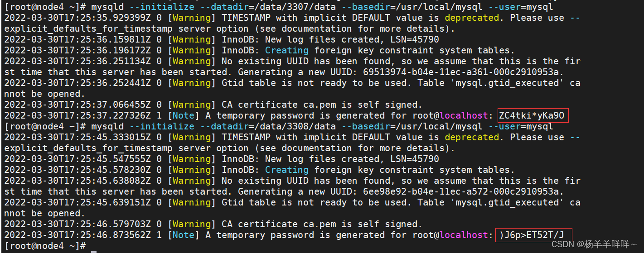Click --basedir=/usr/local/mysql in the 3308 command
Image resolution: width=644 pixels, height=253 pixels.
coord(412,127)
